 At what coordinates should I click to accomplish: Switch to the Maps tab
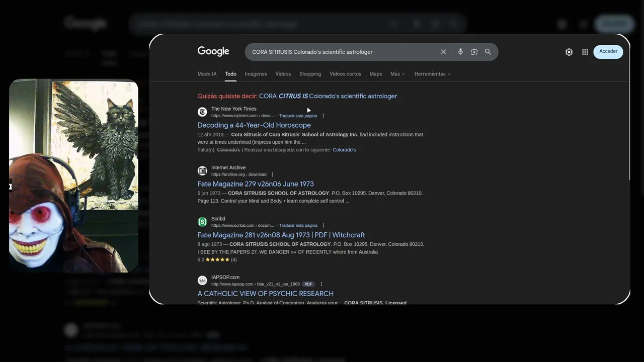pos(376,74)
